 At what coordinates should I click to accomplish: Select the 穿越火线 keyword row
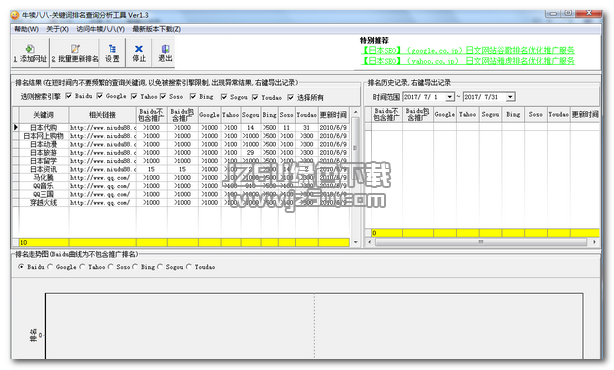(181, 202)
